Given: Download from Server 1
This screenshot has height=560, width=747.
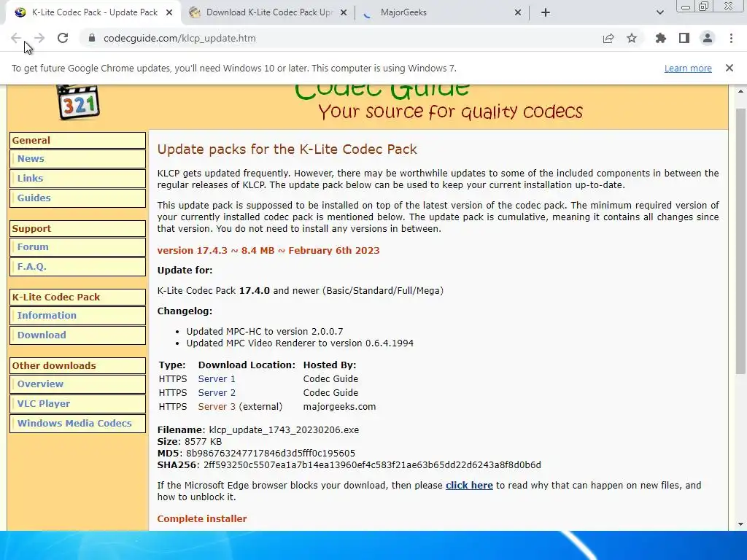Looking at the screenshot, I should point(216,379).
